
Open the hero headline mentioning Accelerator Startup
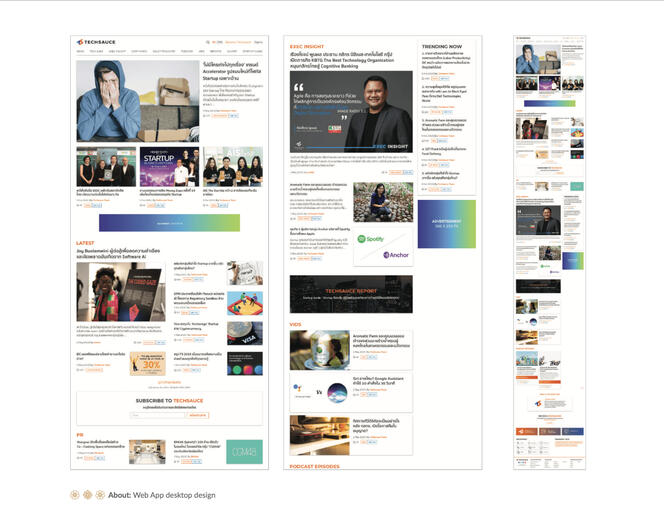pos(232,71)
